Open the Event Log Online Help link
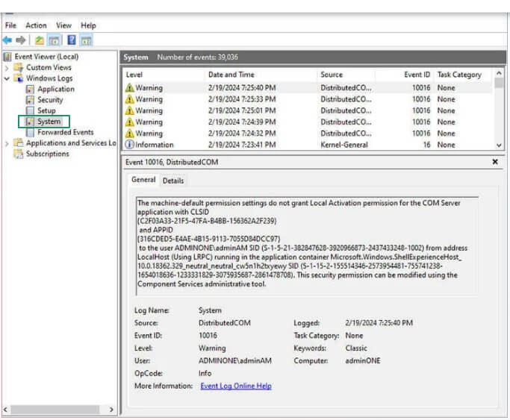Image resolution: width=510 pixels, height=420 pixels. pyautogui.click(x=236, y=386)
